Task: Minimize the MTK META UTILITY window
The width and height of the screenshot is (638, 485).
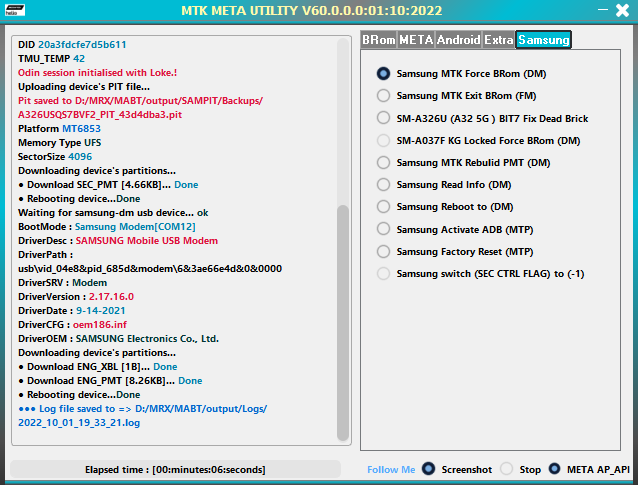Action: tap(603, 9)
